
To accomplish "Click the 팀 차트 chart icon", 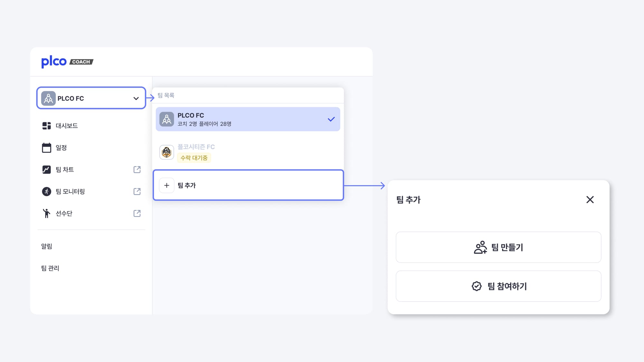I will [46, 170].
